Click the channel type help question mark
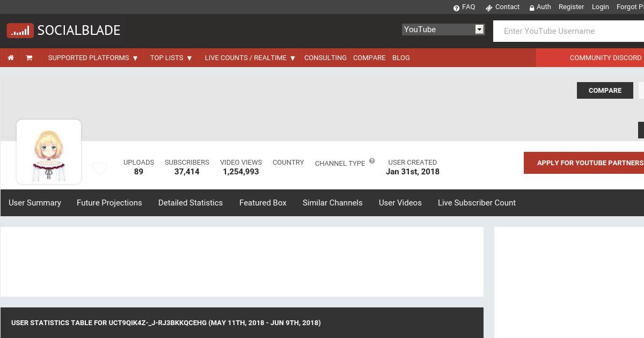644x338 pixels. [372, 161]
